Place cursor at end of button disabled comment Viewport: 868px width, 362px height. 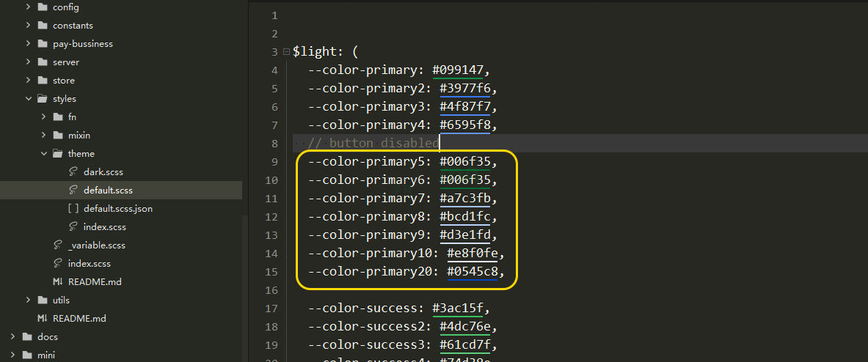(438, 144)
